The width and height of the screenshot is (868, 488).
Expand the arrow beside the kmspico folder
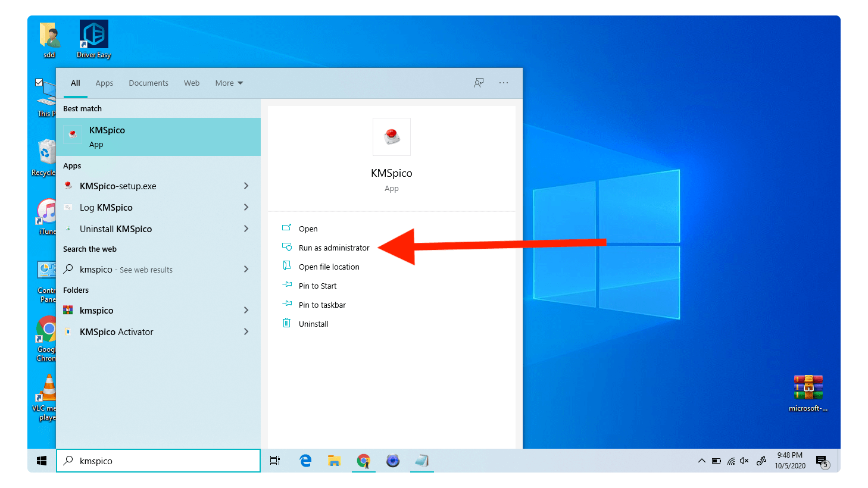tap(246, 311)
